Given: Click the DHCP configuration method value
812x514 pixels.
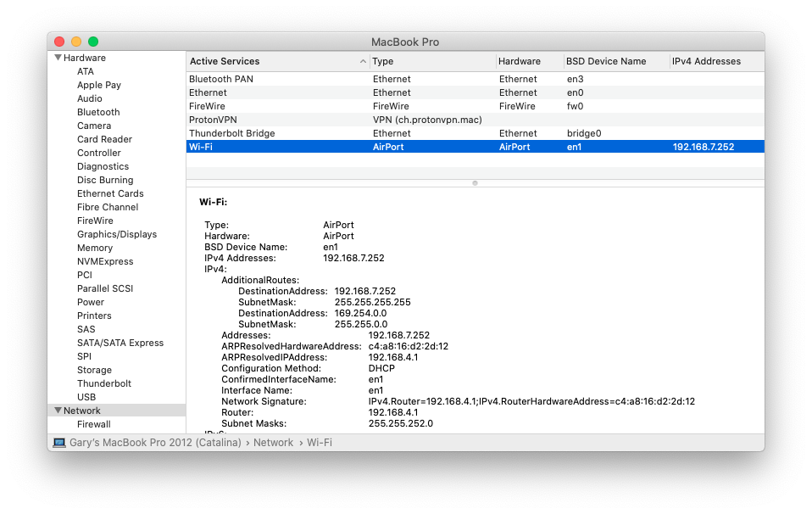Looking at the screenshot, I should pos(381,368).
